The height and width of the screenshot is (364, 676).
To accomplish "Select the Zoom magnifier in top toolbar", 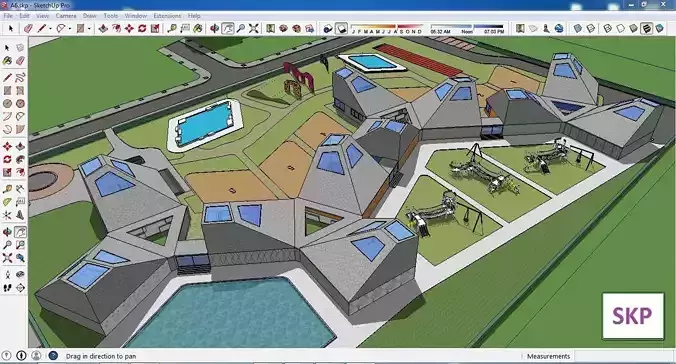I will [241, 28].
